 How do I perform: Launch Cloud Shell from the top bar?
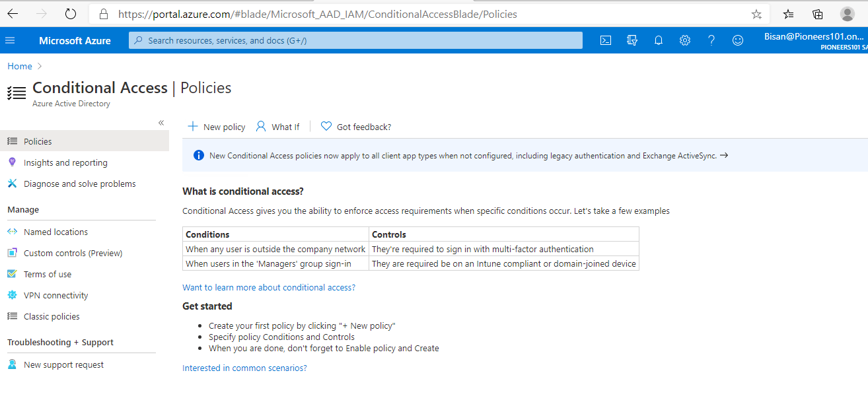click(606, 40)
